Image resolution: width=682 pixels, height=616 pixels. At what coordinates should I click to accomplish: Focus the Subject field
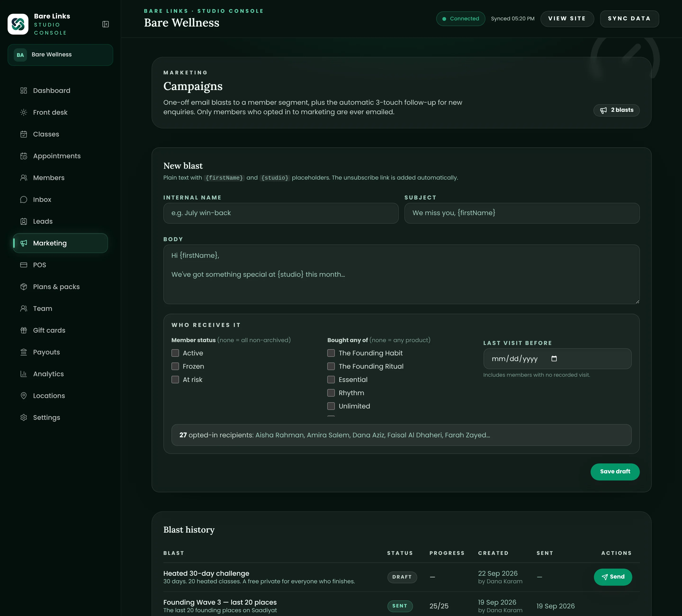pos(522,213)
